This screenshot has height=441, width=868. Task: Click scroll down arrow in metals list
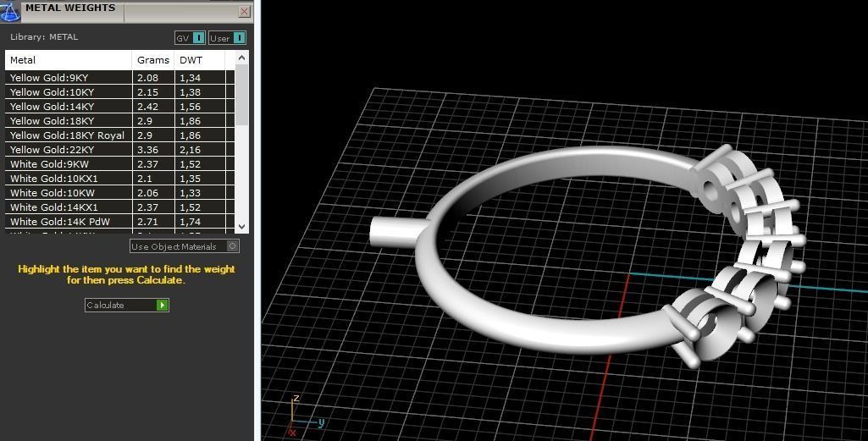(x=241, y=226)
